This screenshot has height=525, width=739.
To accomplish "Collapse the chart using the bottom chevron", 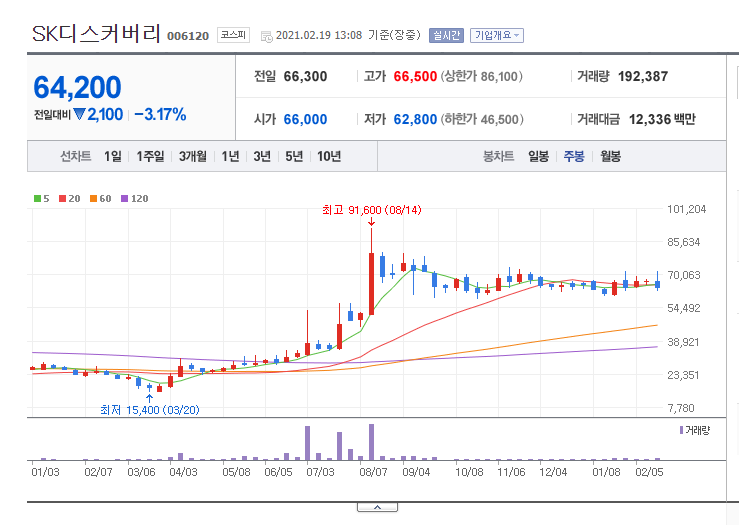I will pos(378,507).
